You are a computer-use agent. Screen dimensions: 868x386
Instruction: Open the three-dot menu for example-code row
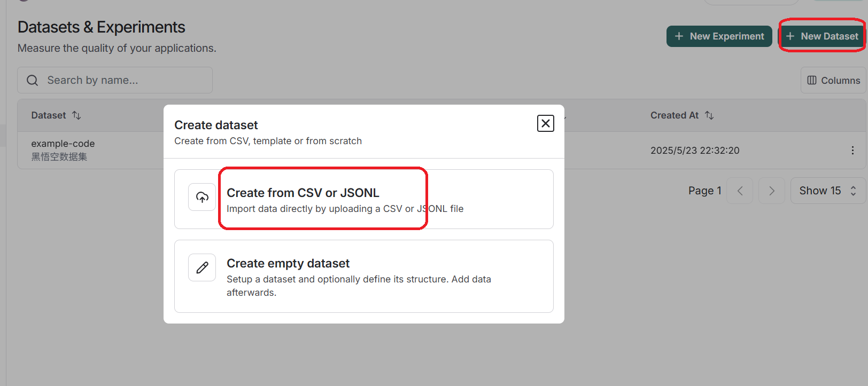coord(852,151)
